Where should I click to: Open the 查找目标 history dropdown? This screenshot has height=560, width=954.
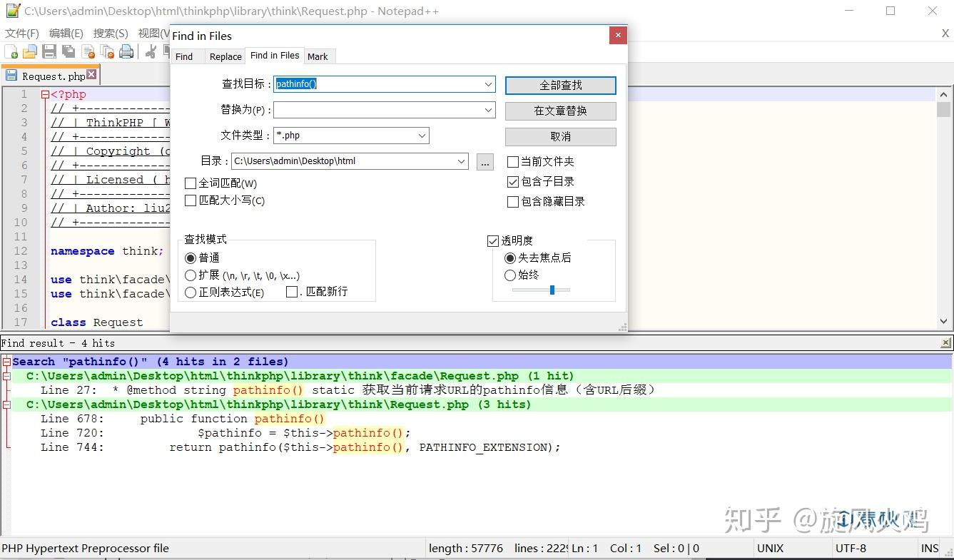(x=488, y=84)
